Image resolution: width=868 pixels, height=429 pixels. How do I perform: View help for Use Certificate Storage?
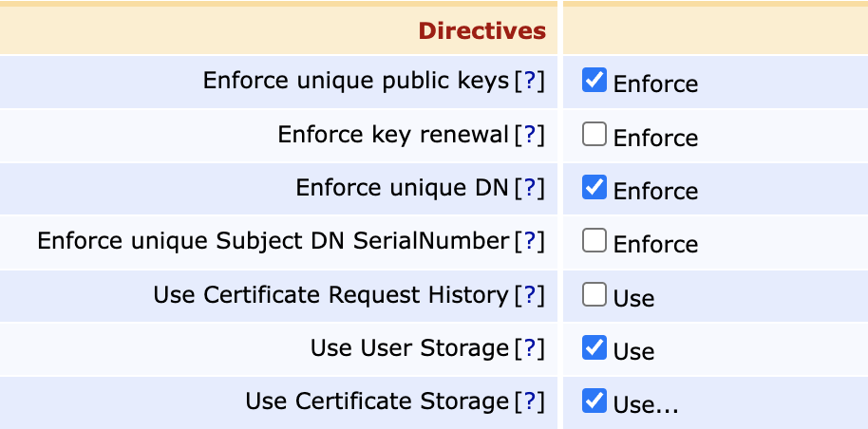530,401
